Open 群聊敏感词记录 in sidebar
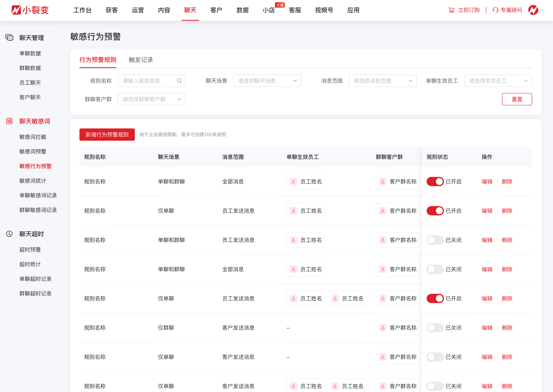 pyautogui.click(x=38, y=210)
